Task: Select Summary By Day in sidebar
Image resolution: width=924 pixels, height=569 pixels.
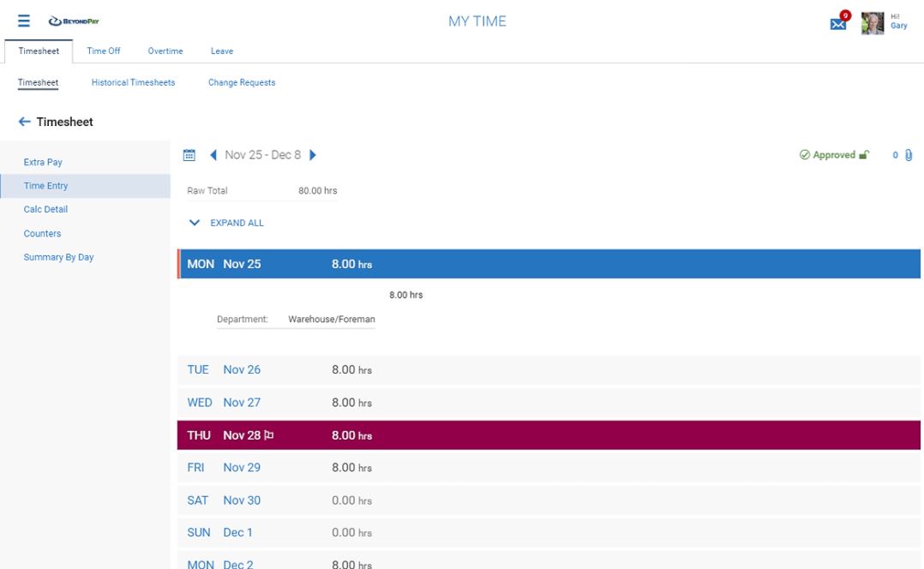Action: pos(58,257)
